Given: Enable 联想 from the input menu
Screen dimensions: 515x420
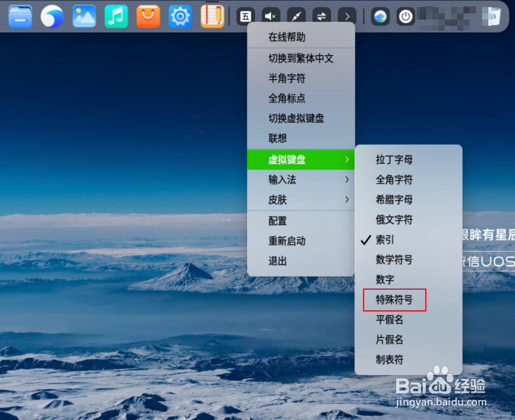Looking at the screenshot, I should point(277,139).
